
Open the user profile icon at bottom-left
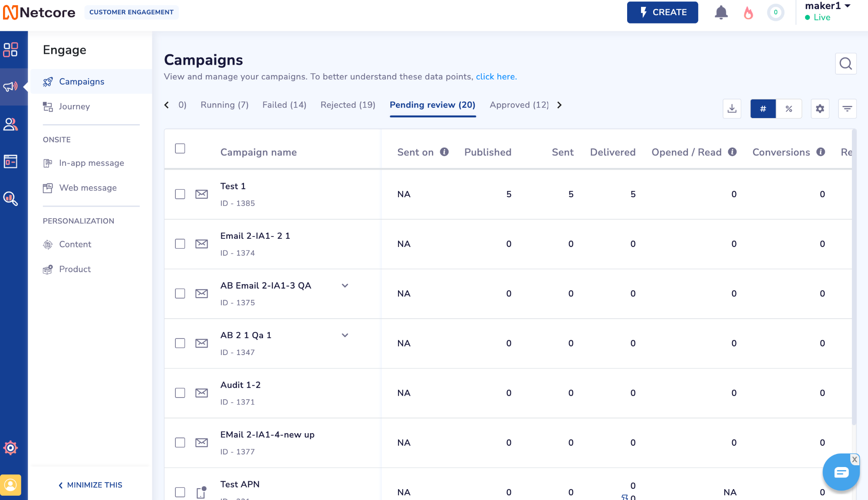[10, 485]
